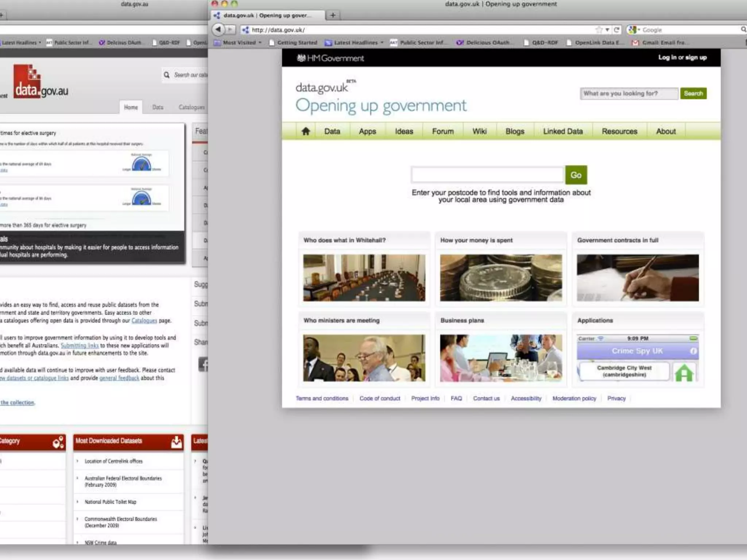Select the Apps navigation tab
The width and height of the screenshot is (747, 560).
(x=367, y=131)
